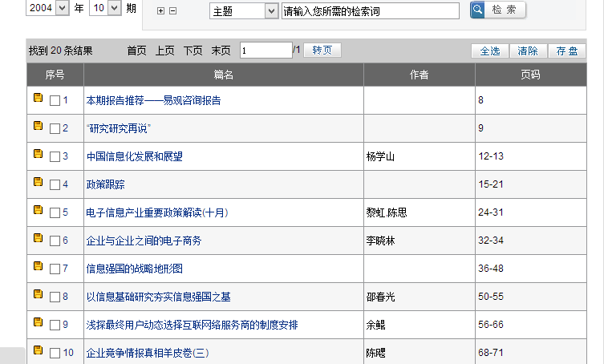This screenshot has height=364, width=604.
Task: Click the save icon next to result 5
Action: [38, 210]
